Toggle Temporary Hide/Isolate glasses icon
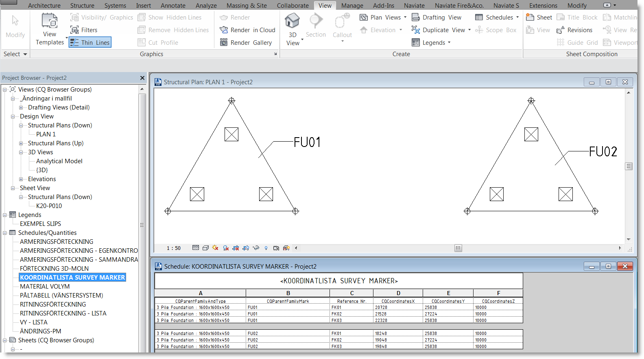The image size is (644, 359). tap(256, 248)
